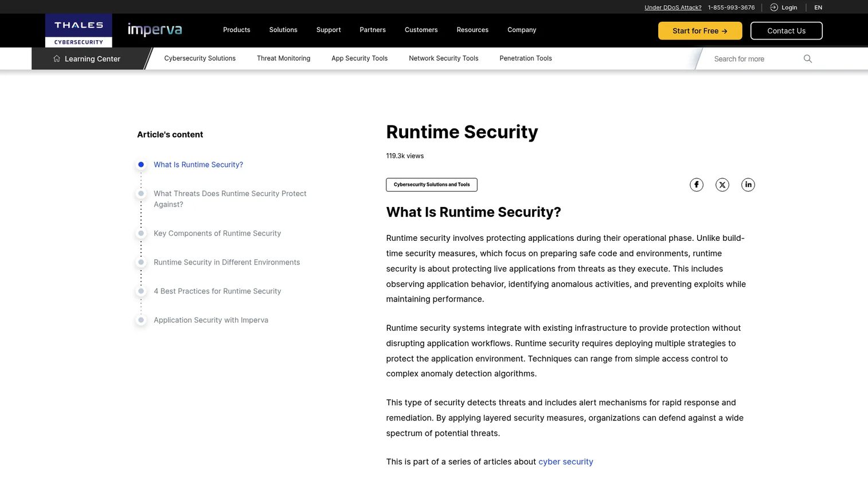
Task: Open the Customers menu
Action: 421,30
